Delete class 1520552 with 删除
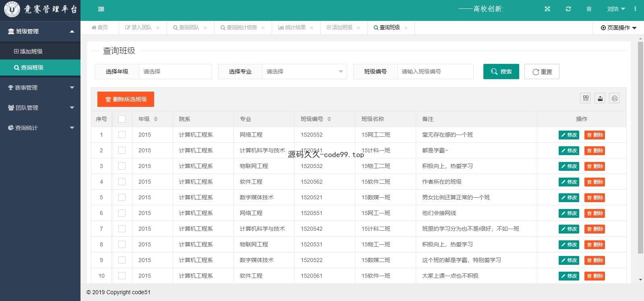644x301 pixels. click(595, 135)
